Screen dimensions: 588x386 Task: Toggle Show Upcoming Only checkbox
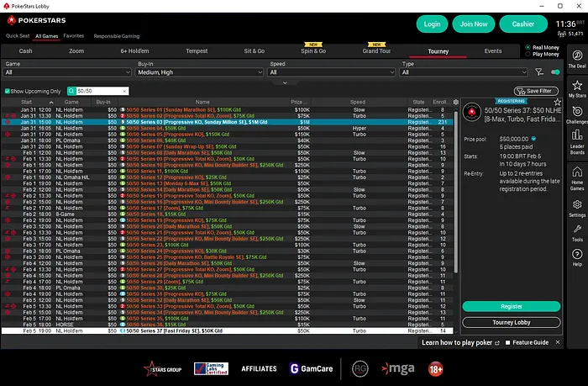[7, 91]
